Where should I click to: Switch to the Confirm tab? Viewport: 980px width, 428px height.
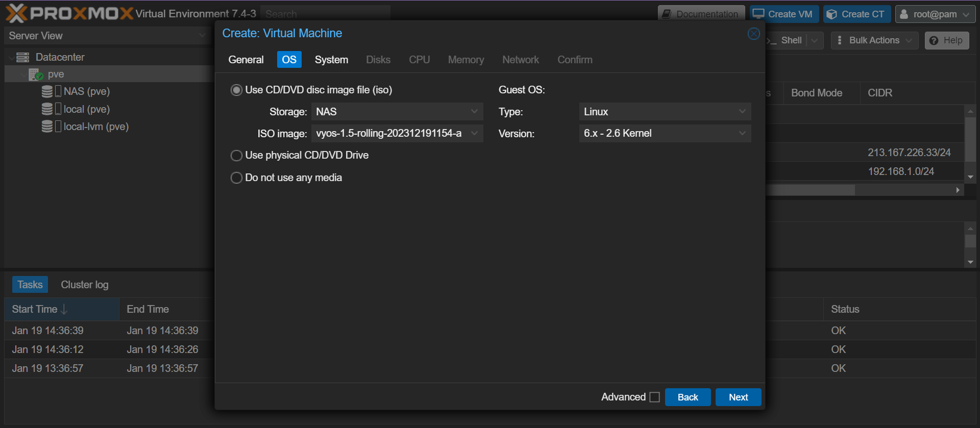575,60
